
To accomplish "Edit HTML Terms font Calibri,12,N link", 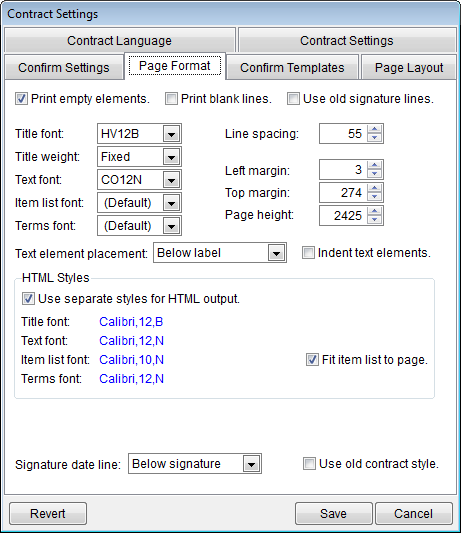I will 132,379.
